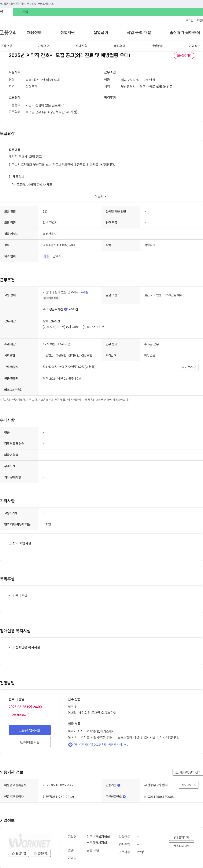Viewport: 203px width, 868px height.
Task: Click the attachment icon before the hwp file
Action: 70,745
